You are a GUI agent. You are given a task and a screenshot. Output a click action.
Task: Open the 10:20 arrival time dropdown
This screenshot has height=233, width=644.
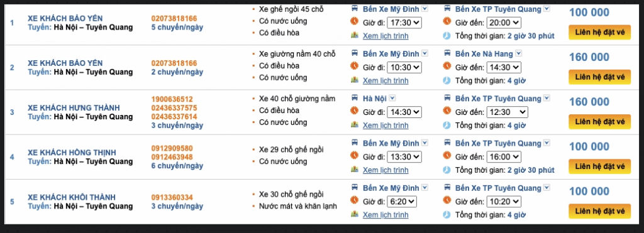(x=504, y=202)
